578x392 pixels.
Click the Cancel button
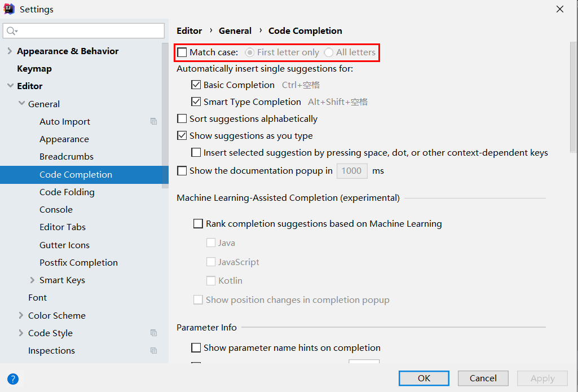point(483,378)
